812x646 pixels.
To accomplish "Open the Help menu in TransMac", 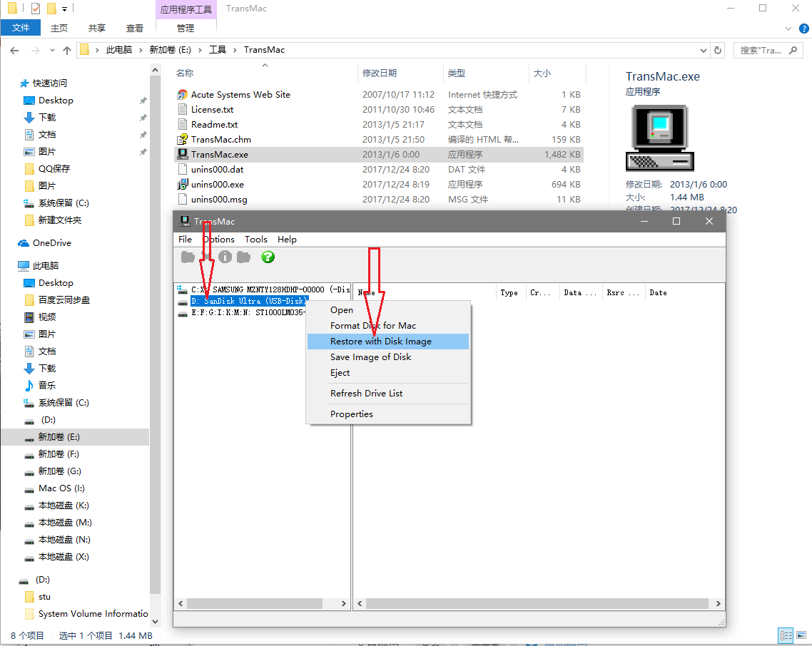I will (287, 239).
